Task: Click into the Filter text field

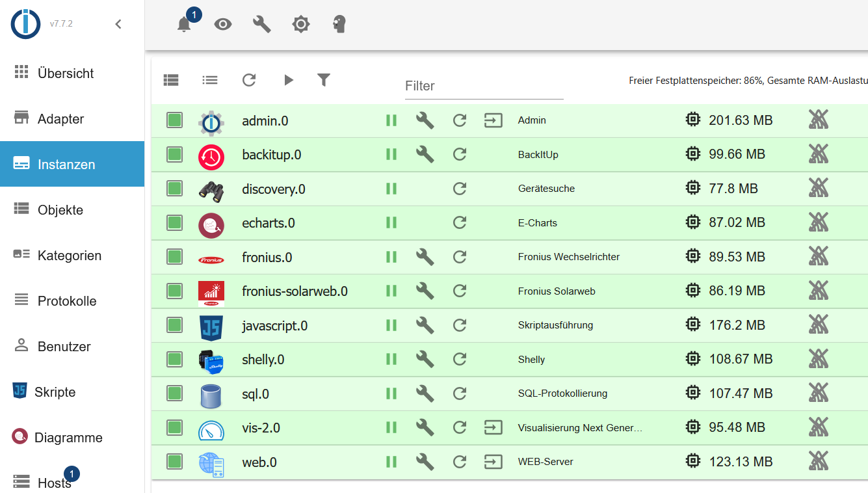Action: 484,86
